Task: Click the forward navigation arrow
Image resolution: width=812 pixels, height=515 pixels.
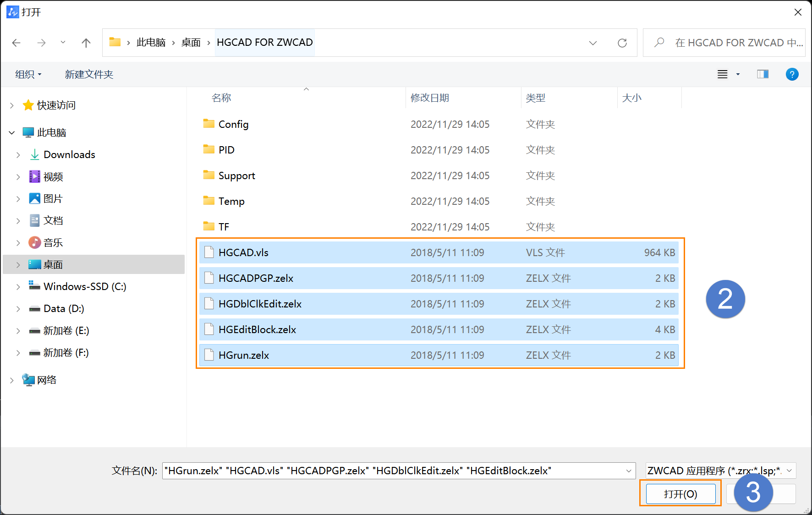Action: click(x=41, y=43)
